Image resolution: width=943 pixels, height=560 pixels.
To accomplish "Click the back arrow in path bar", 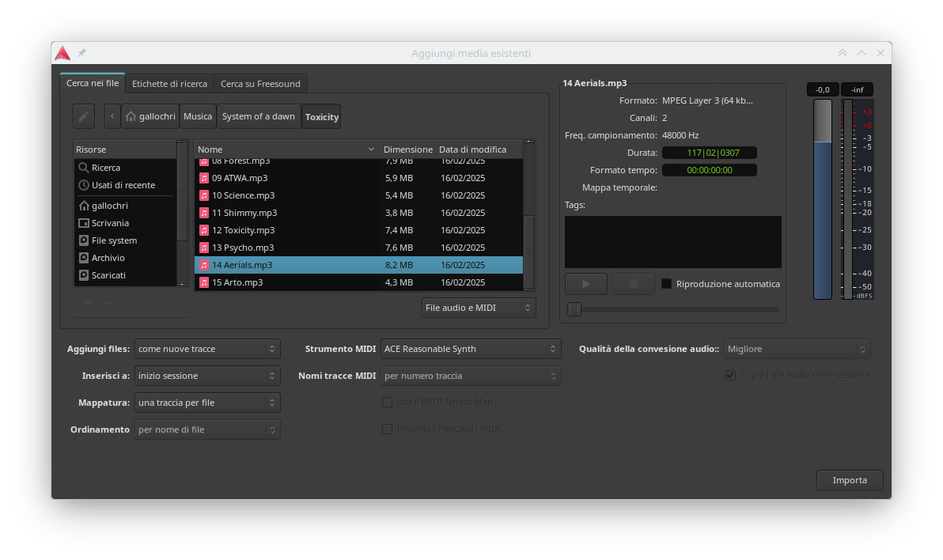I will click(112, 116).
